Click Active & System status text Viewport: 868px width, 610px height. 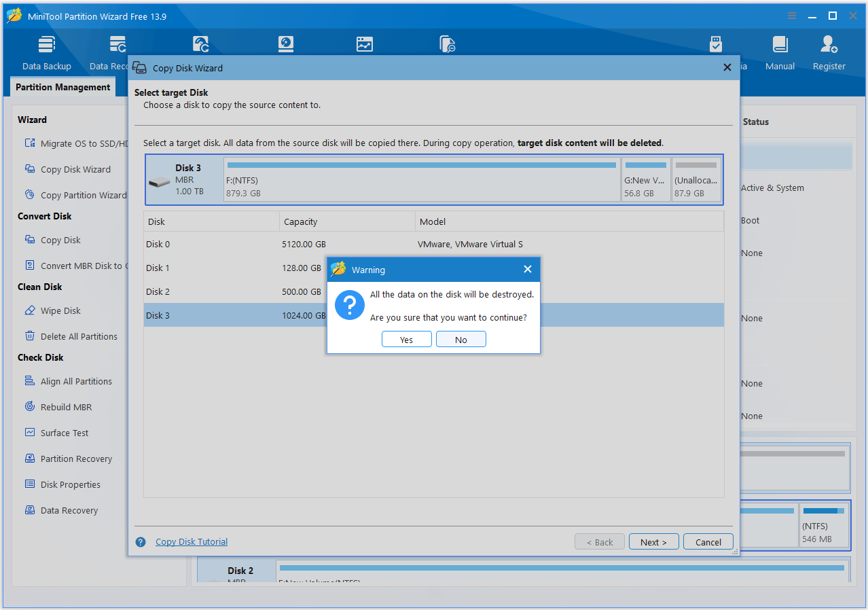click(772, 187)
